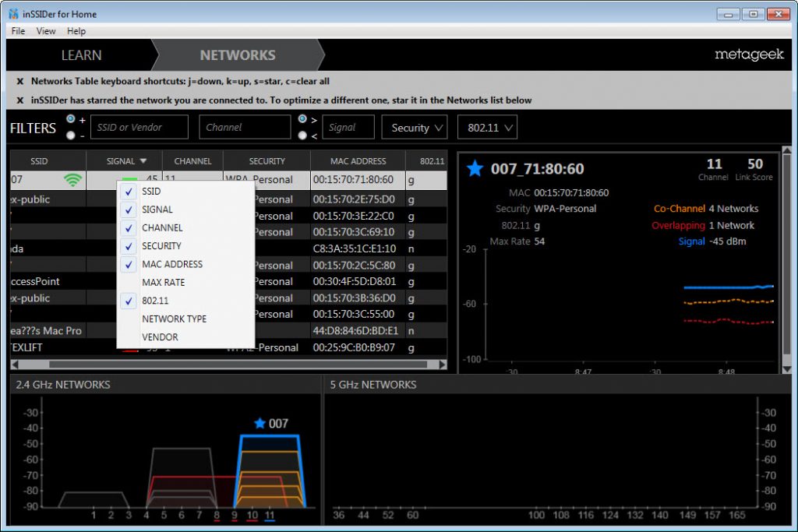The width and height of the screenshot is (798, 532).
Task: Click the 5 GHz NETWORKS heading
Action: click(373, 385)
